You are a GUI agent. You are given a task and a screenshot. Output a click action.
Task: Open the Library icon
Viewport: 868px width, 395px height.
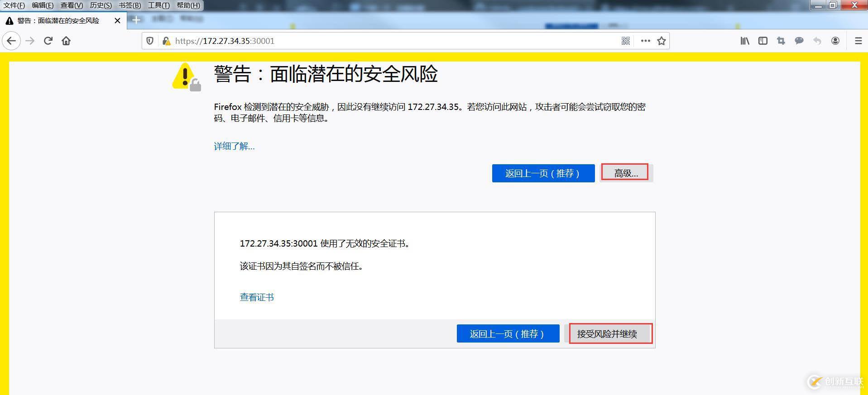click(745, 41)
